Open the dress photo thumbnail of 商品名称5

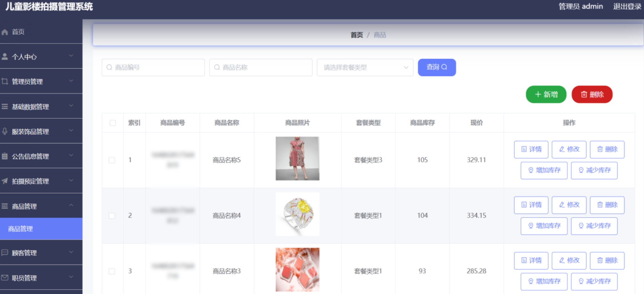(x=298, y=159)
